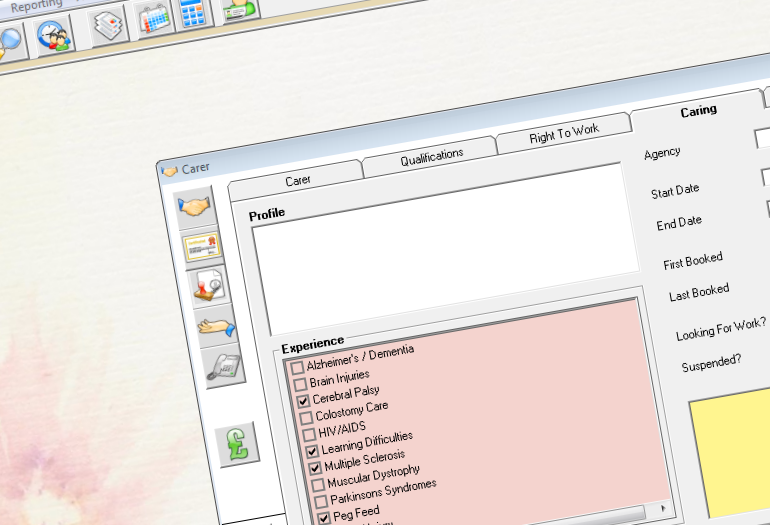This screenshot has width=770, height=525.
Task: Check the Alzheimer's / Dementia checkbox
Action: (x=297, y=368)
